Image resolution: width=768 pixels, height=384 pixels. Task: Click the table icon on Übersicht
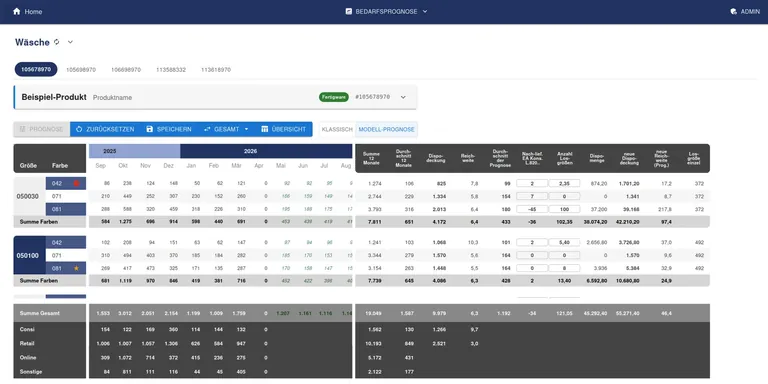tap(264, 129)
